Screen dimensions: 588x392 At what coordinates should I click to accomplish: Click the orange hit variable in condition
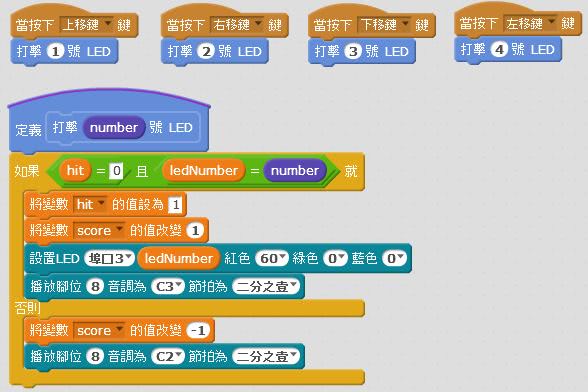pos(75,171)
